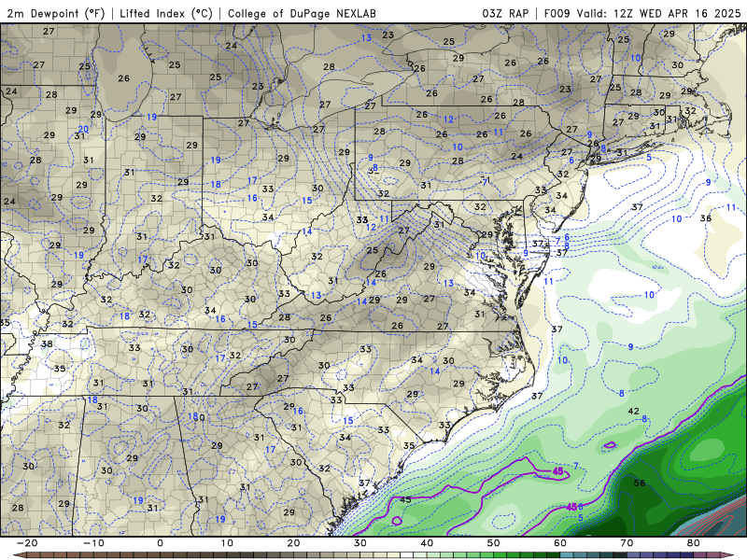The height and width of the screenshot is (560, 747).
Task: Click the 30 tick label on the legend
Action: pyautogui.click(x=360, y=543)
